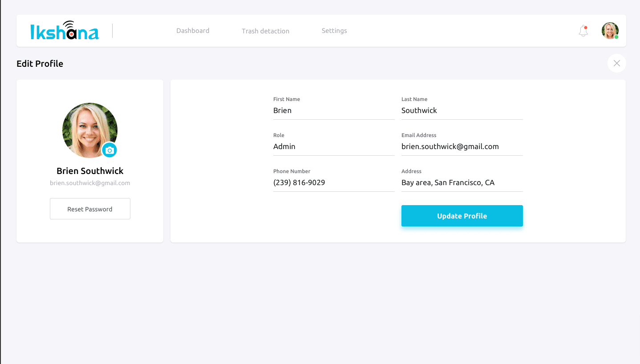Edit the Email Address field

(x=462, y=147)
